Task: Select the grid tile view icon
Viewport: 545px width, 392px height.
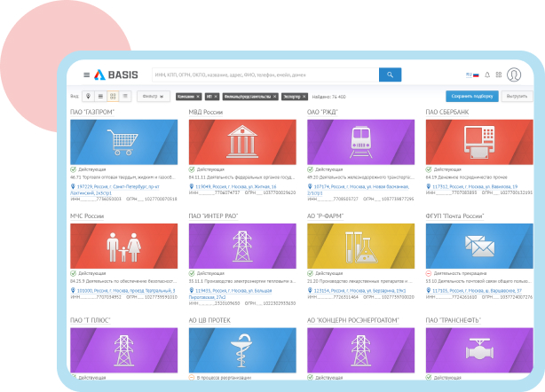Action: [113, 96]
